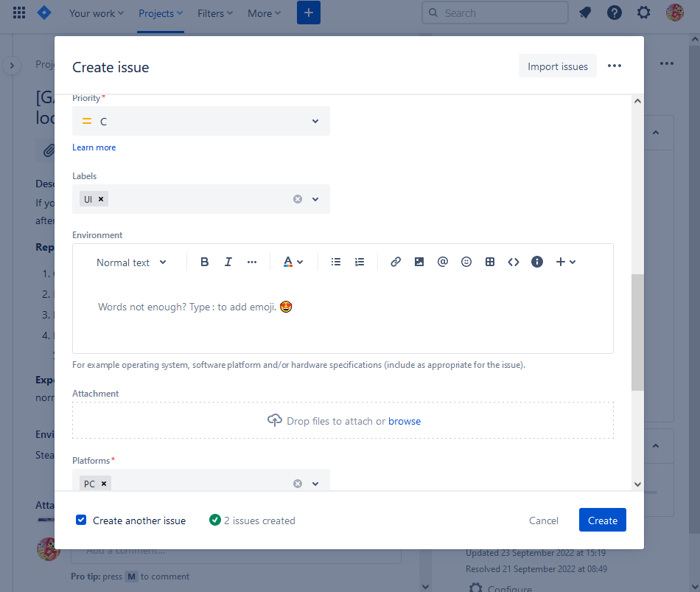Viewport: 700px width, 592px height.
Task: Click the modal vertical scrollbar
Action: pyautogui.click(x=637, y=332)
